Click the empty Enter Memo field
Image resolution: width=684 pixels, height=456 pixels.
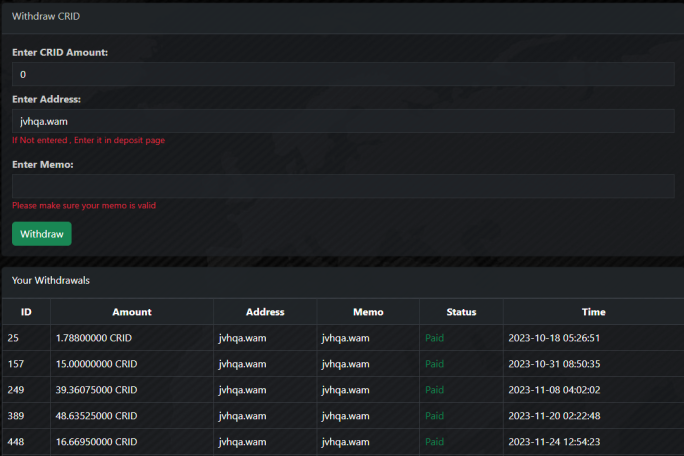pyautogui.click(x=343, y=186)
